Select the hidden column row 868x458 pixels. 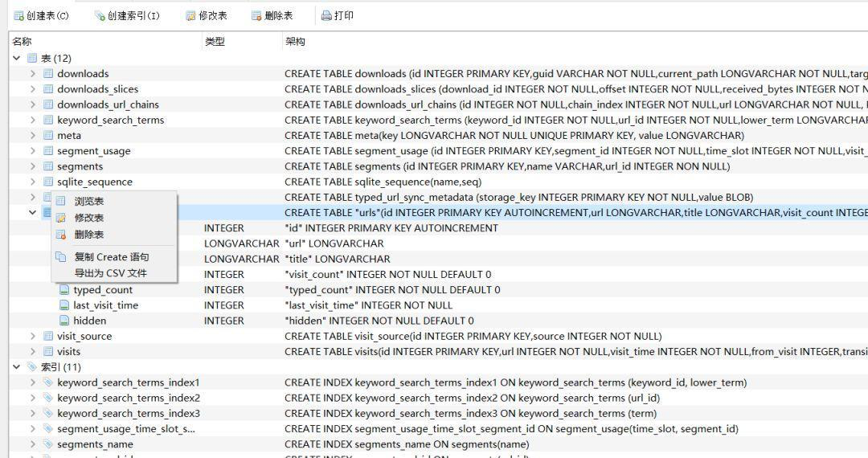point(439,321)
